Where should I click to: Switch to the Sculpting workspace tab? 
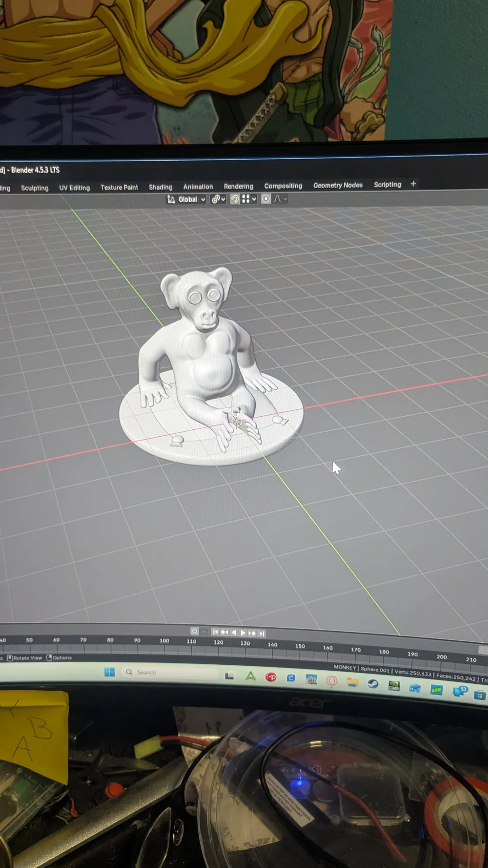tap(35, 188)
